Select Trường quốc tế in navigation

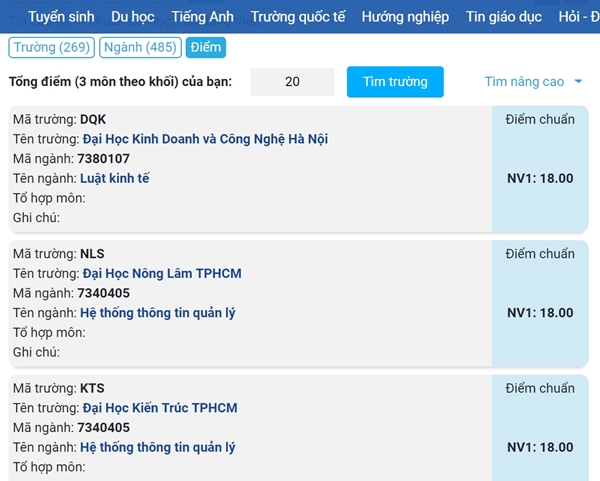297,17
